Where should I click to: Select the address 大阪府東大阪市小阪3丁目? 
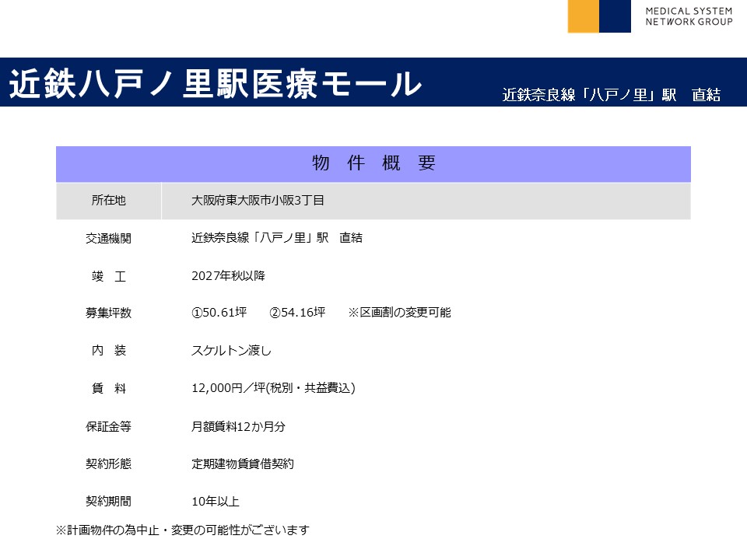[258, 201]
